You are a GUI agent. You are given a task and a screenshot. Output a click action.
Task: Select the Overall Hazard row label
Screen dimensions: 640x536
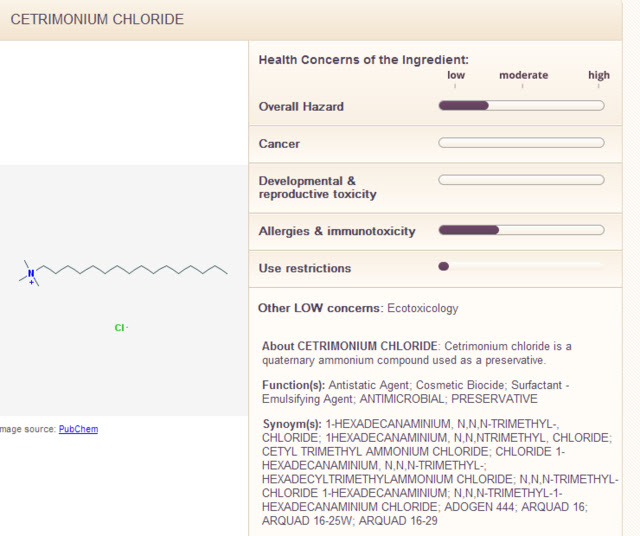tap(301, 107)
